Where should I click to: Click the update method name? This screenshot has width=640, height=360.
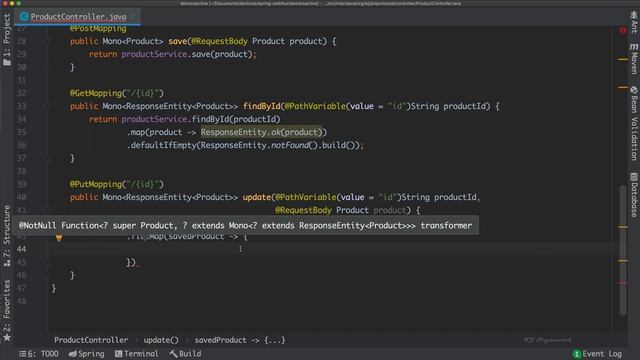(x=257, y=197)
